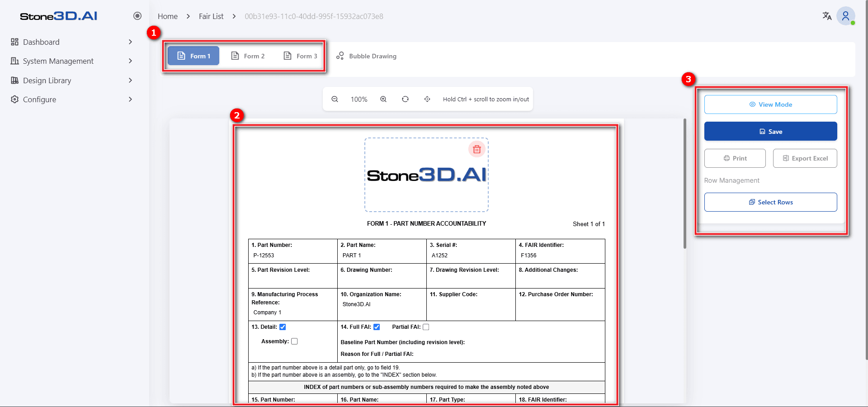Go to Home breadcrumb
Screen dimensions: 868x407
click(168, 16)
